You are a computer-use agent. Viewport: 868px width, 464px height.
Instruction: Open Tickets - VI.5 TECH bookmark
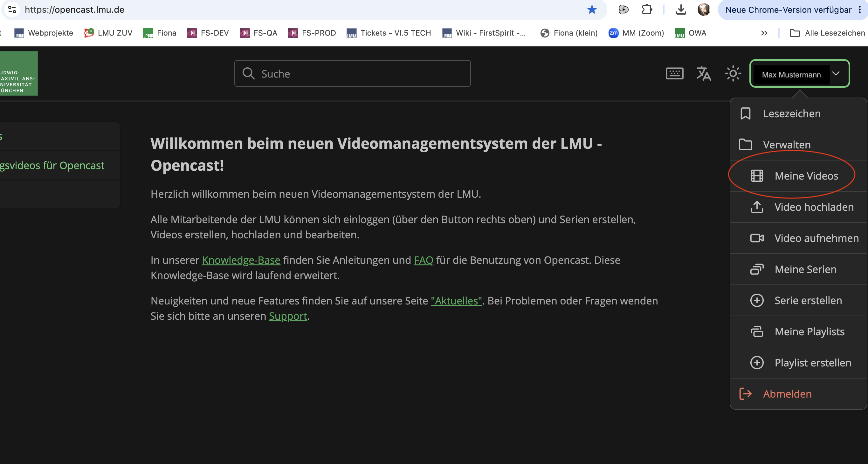point(389,33)
